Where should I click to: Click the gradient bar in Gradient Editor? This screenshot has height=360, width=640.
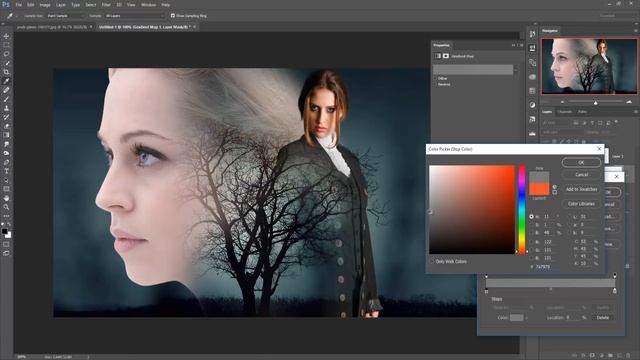point(550,283)
